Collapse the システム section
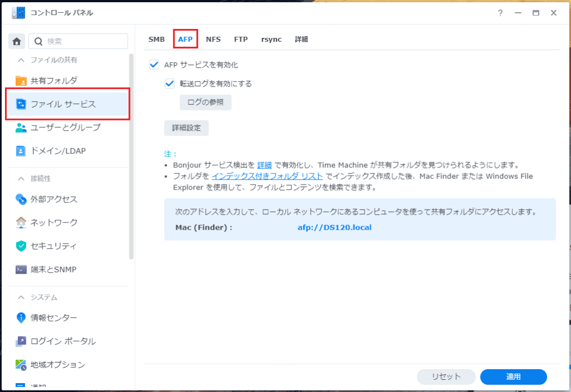This screenshot has height=392, width=571. tap(21, 297)
